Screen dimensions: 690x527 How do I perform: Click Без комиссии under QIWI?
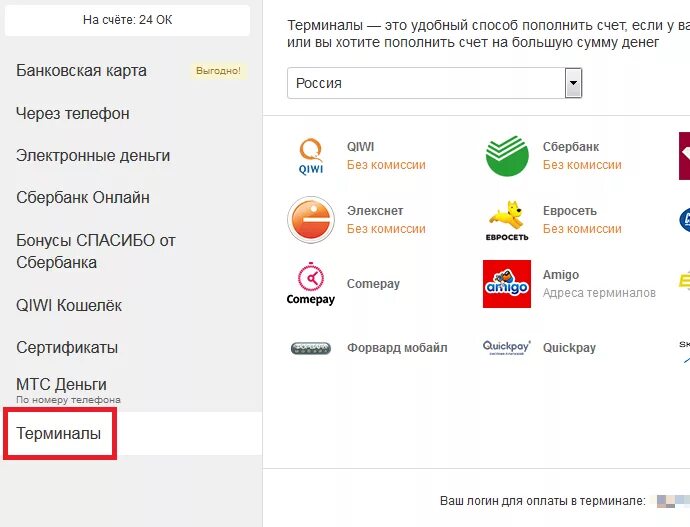386,165
